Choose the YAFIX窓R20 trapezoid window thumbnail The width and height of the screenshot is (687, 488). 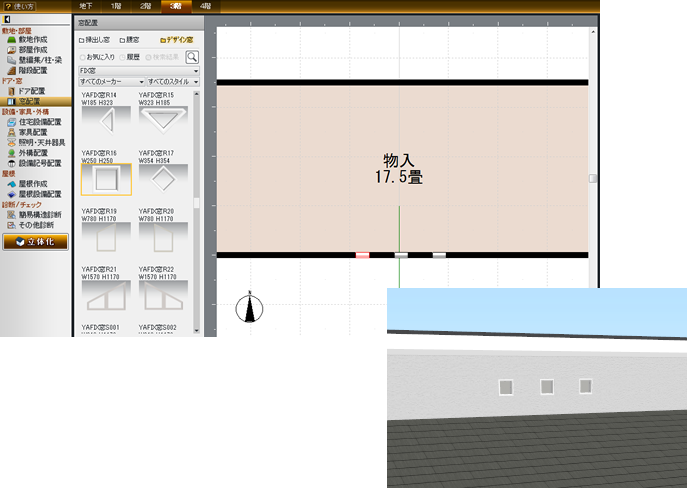[x=163, y=237]
